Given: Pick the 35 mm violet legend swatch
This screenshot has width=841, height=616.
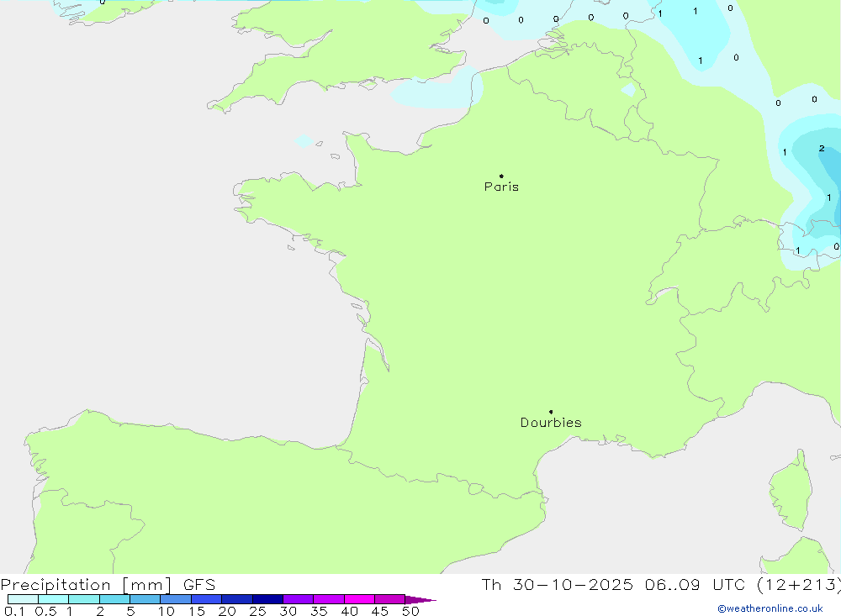Looking at the screenshot, I should (x=328, y=599).
